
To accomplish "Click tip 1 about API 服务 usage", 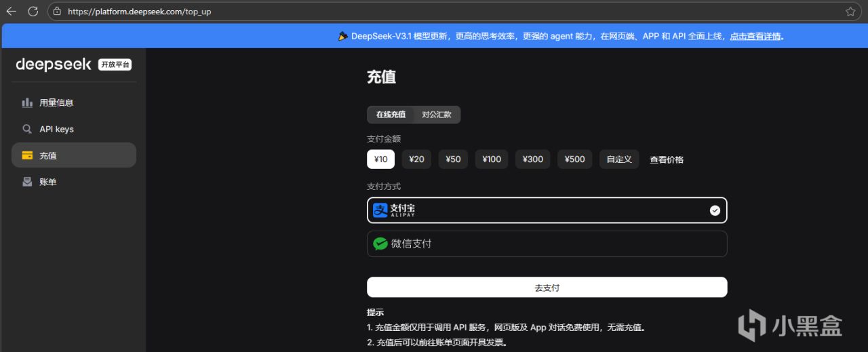I will pyautogui.click(x=506, y=328).
